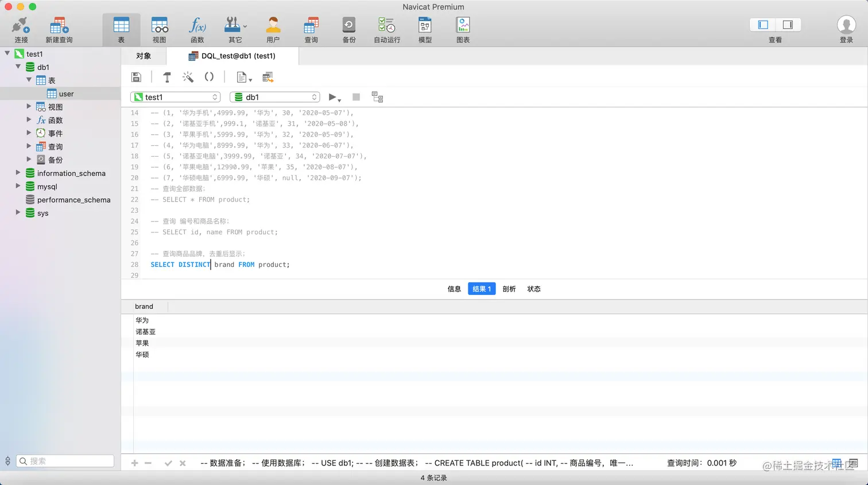Switch to the Profile (剖析) tab

tap(509, 289)
